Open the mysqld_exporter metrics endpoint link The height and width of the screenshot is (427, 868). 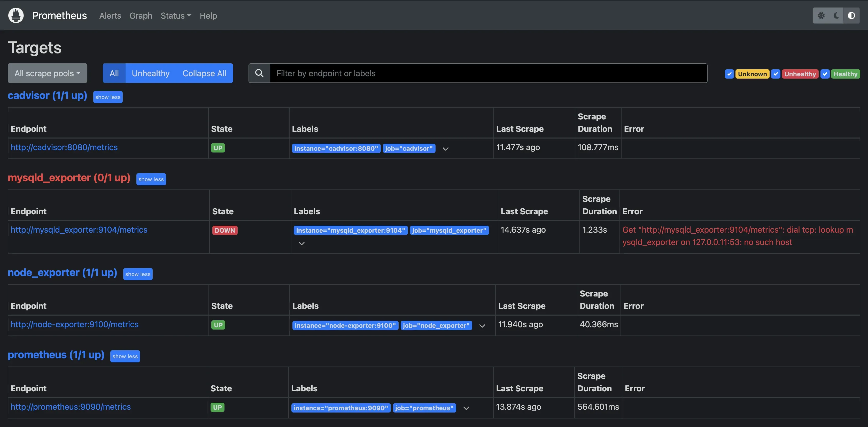(x=79, y=230)
